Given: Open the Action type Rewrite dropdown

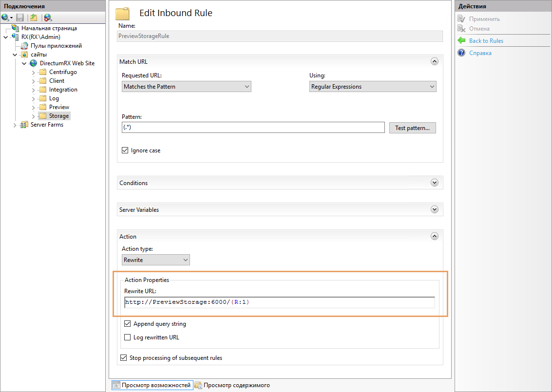Looking at the screenshot, I should (x=156, y=260).
